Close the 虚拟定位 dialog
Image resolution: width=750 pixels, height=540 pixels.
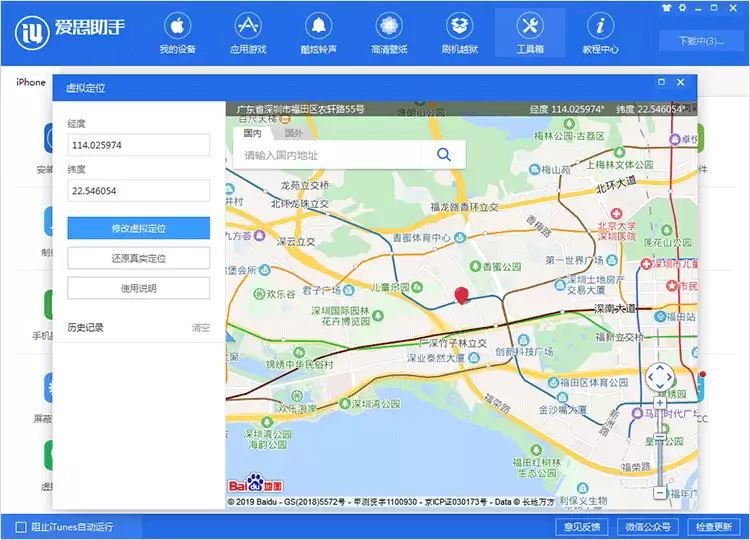[x=681, y=82]
